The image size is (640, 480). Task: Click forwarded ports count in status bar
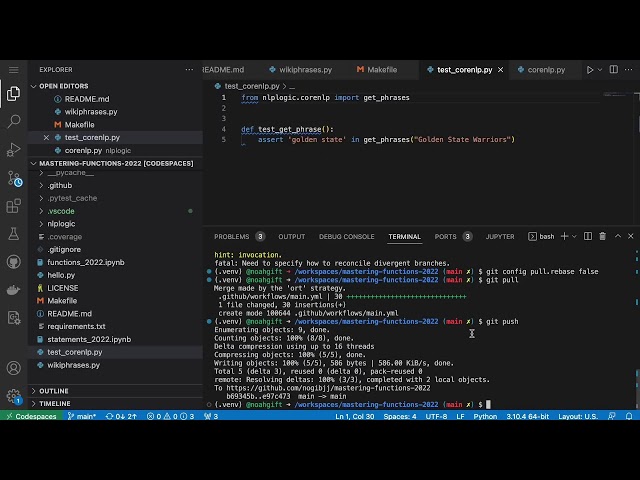211,416
